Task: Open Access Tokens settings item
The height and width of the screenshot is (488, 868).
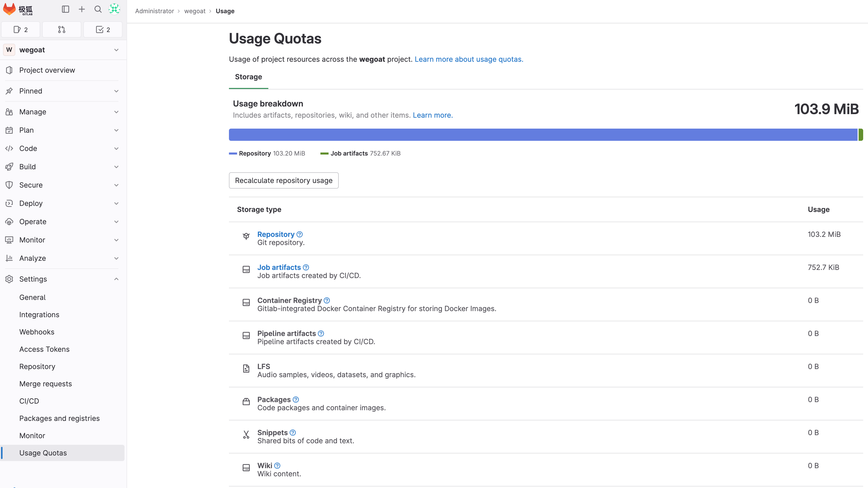Action: [44, 349]
